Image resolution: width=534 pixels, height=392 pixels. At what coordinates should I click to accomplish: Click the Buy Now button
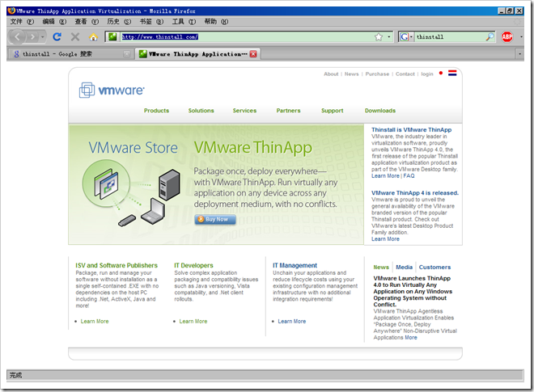pos(215,220)
